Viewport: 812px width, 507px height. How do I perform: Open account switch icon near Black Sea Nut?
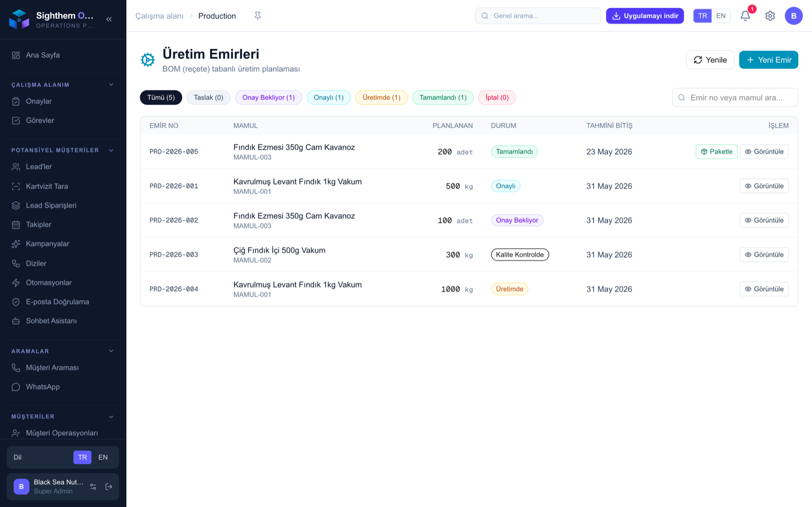click(93, 486)
